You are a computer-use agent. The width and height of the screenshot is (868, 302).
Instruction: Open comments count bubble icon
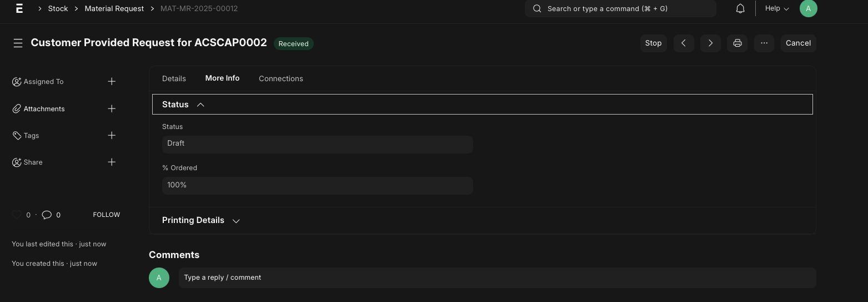pos(47,215)
